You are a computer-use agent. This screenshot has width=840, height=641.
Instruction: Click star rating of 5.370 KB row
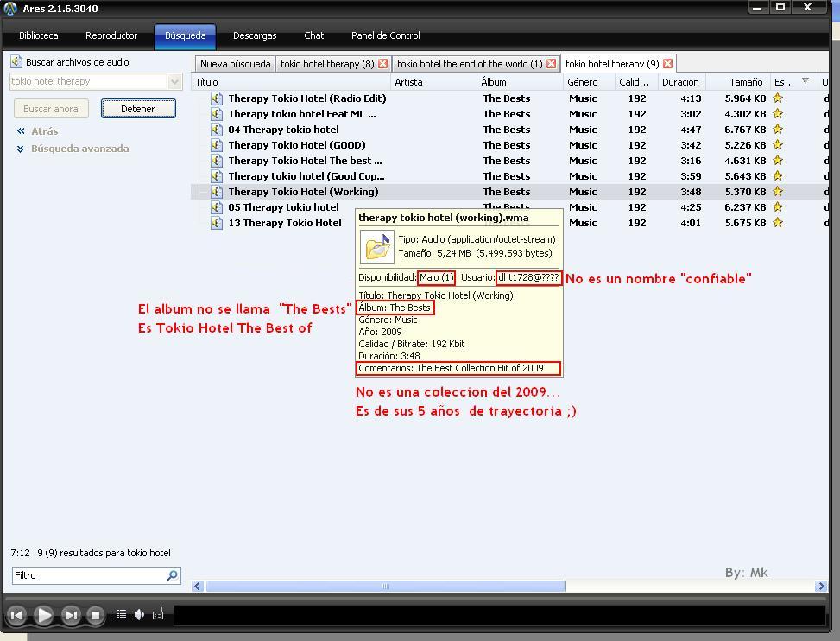(778, 191)
